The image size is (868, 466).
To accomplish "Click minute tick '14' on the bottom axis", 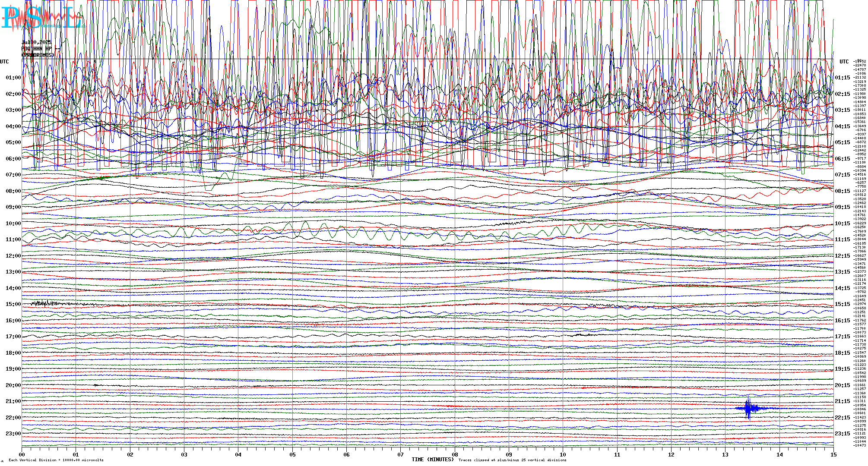I will pyautogui.click(x=779, y=454).
